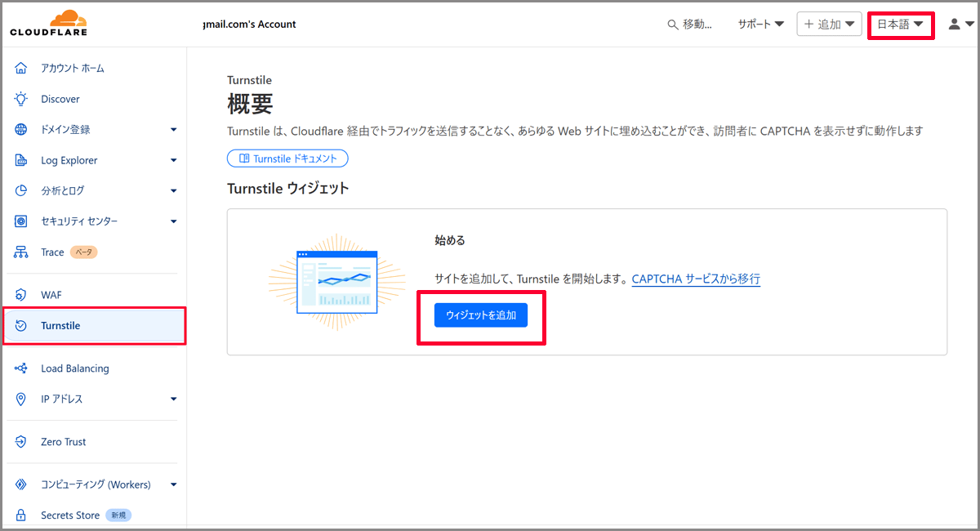This screenshot has height=531, width=980.
Task: Open the Turnstile ドキュメント button
Action: [x=287, y=158]
